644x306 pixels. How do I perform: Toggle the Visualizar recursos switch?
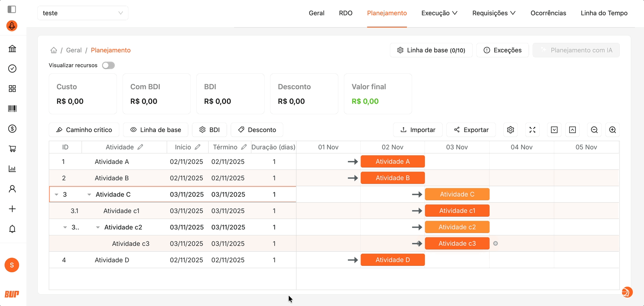pyautogui.click(x=108, y=66)
